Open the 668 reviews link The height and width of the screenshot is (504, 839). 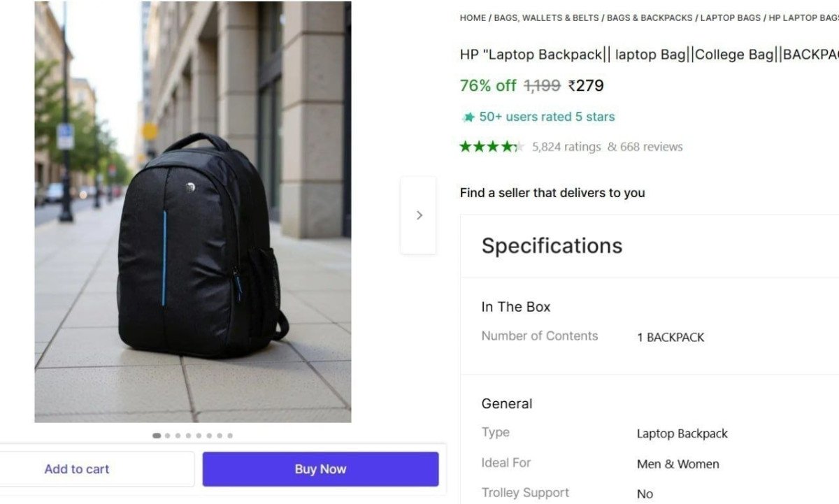coord(652,147)
